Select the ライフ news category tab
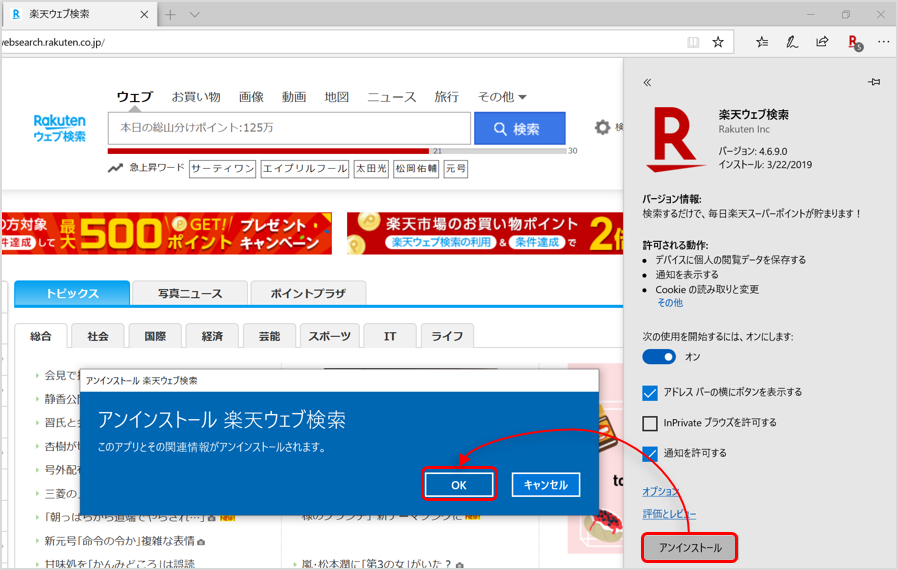 447,336
